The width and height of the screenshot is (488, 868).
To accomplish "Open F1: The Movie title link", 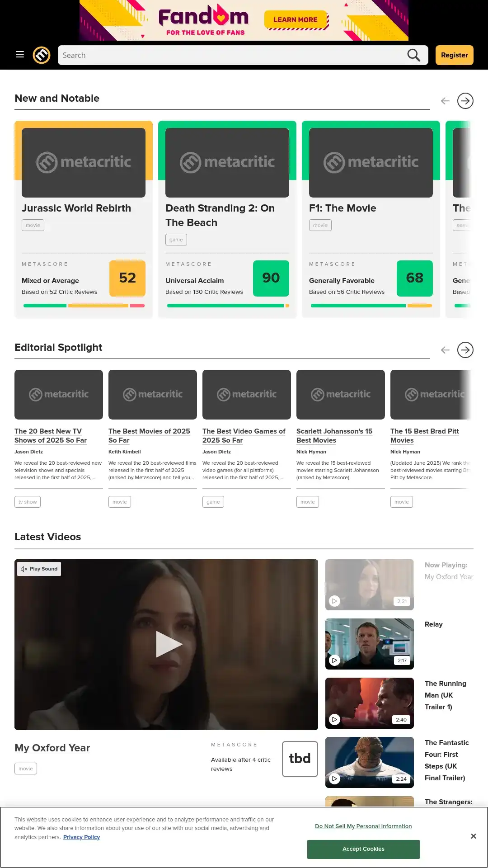I will (343, 208).
